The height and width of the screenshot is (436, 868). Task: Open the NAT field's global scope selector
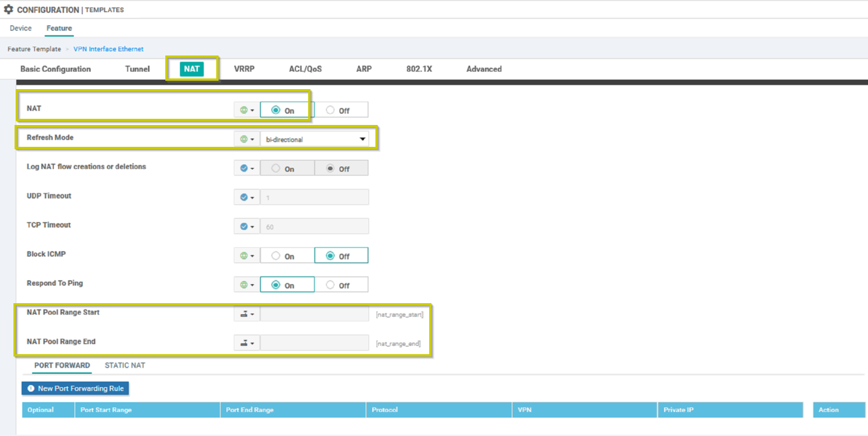tap(247, 110)
